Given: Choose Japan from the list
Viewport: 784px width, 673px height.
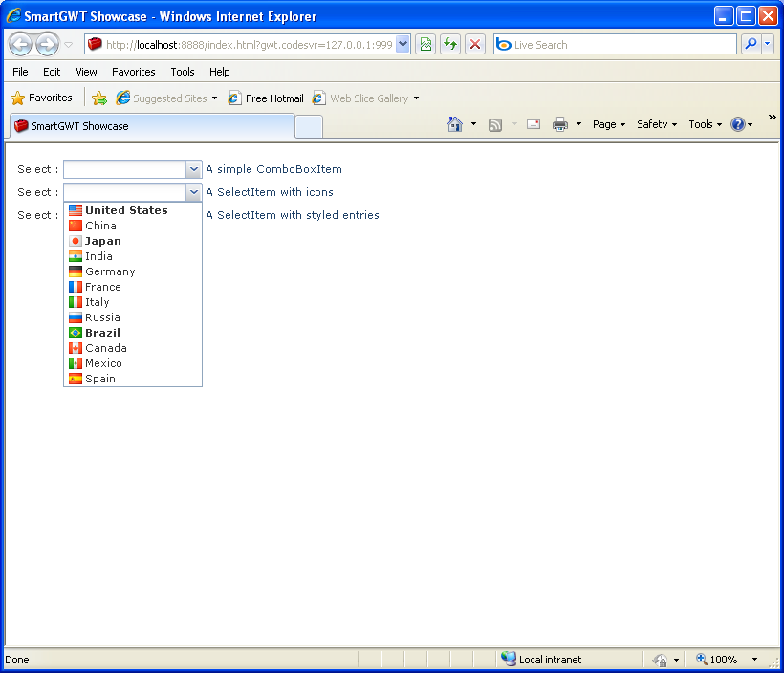Looking at the screenshot, I should point(133,241).
